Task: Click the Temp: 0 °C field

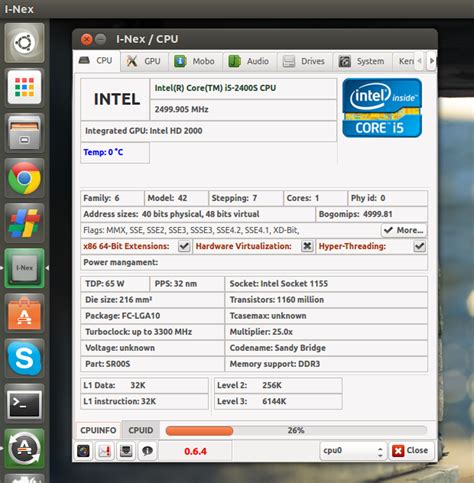Action: tap(115, 153)
